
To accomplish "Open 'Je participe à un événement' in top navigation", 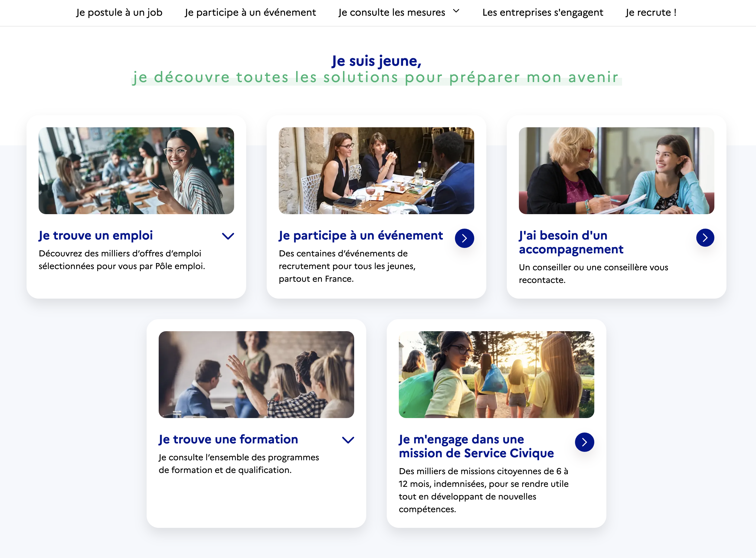I will pyautogui.click(x=250, y=12).
